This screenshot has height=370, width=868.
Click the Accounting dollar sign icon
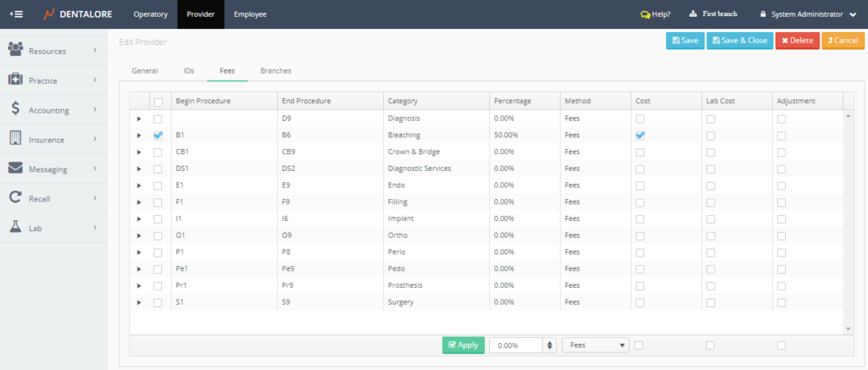pos(15,109)
